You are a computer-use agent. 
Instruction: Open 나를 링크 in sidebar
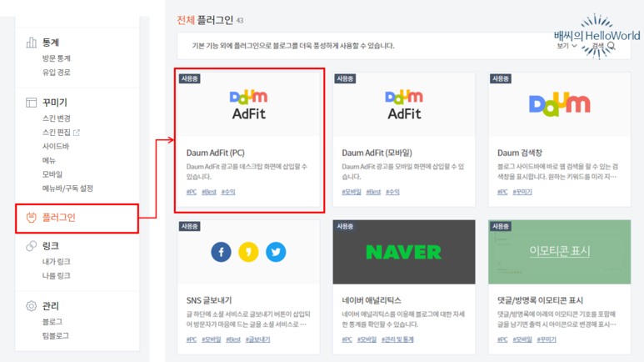tap(57, 275)
